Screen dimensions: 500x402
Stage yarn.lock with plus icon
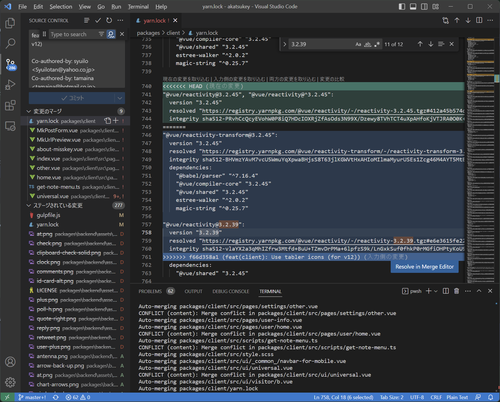(x=116, y=121)
